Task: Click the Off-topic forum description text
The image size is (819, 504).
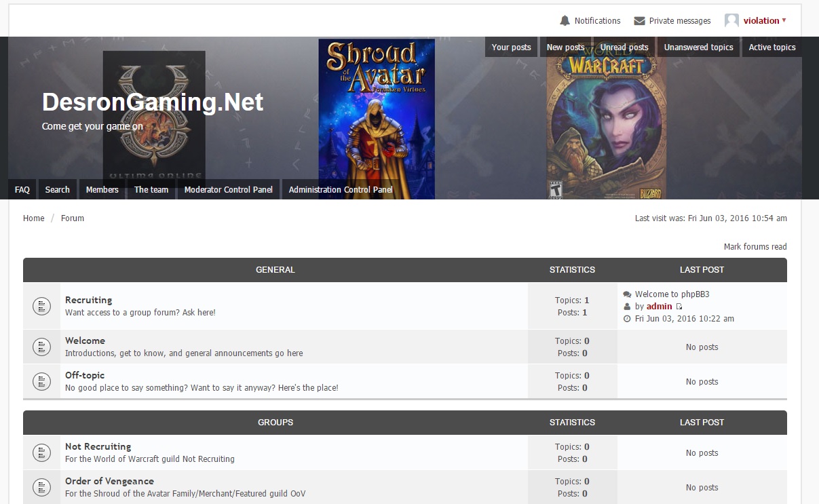Action: click(202, 388)
